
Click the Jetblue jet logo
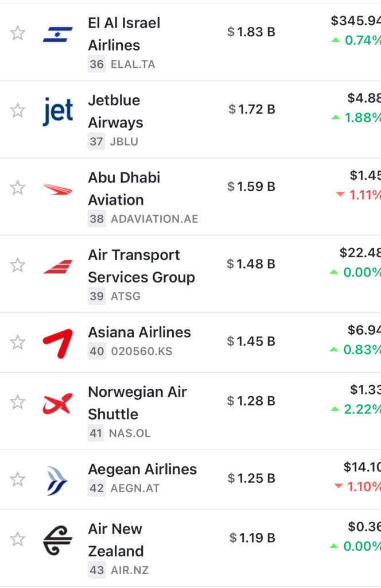point(58,111)
